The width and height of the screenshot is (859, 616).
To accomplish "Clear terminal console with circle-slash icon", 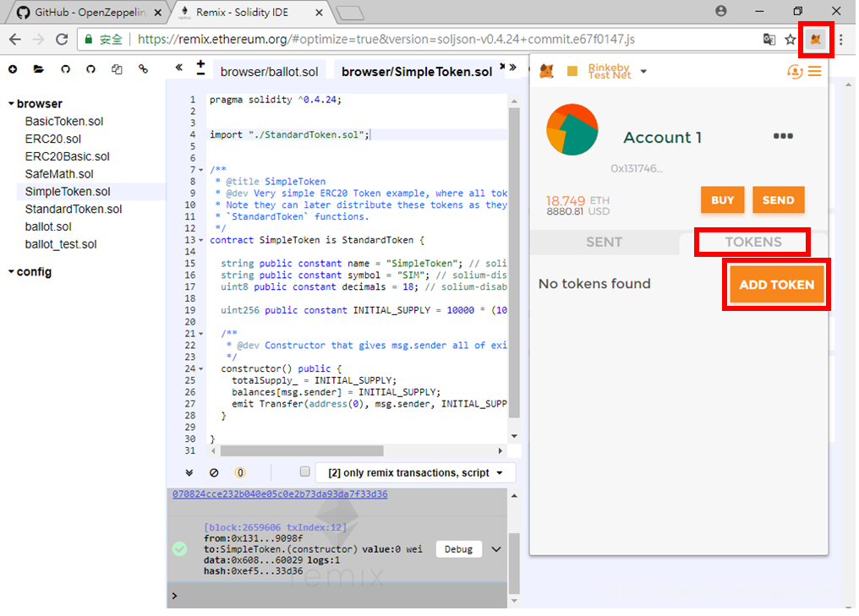I will point(214,472).
